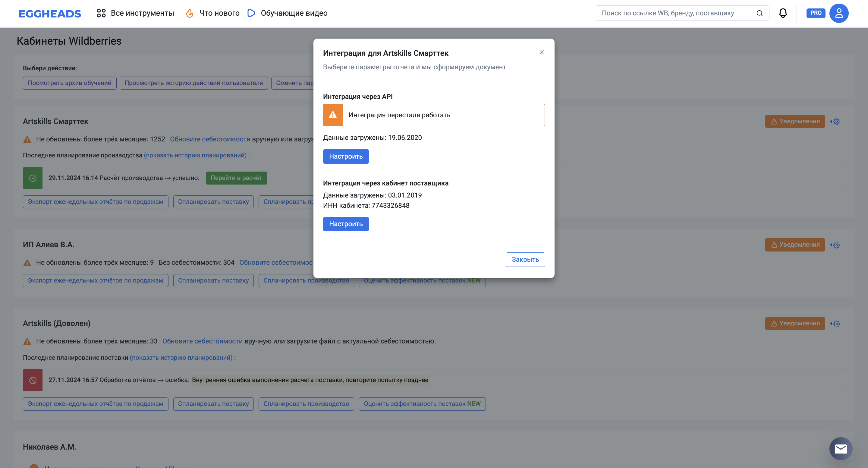Click Обновите себестоимости link for ИП Алиев
This screenshot has height=468, width=868.
coord(276,263)
